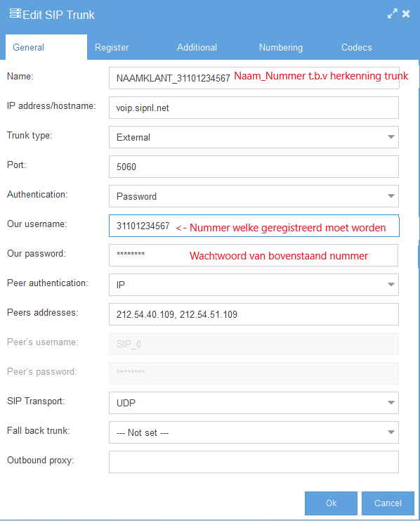Select the Our username field
This screenshot has width=420, height=521.
[254, 226]
